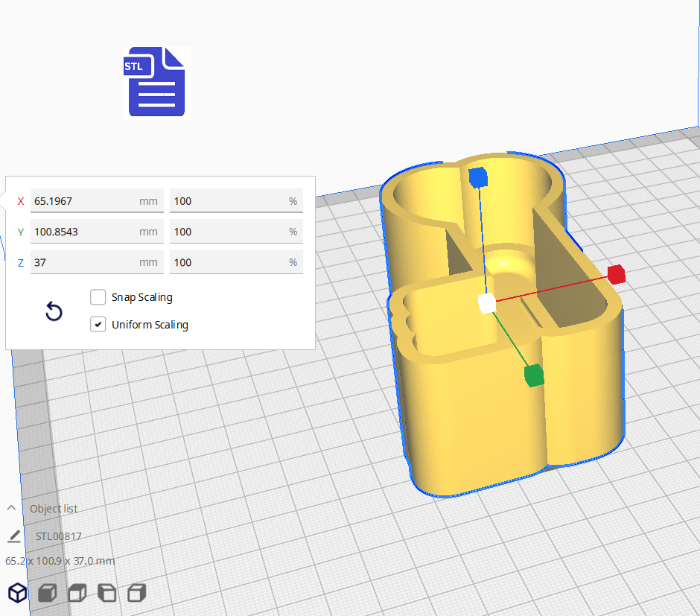The width and height of the screenshot is (700, 616).
Task: Click the Z dimension mm field
Action: (x=84, y=262)
